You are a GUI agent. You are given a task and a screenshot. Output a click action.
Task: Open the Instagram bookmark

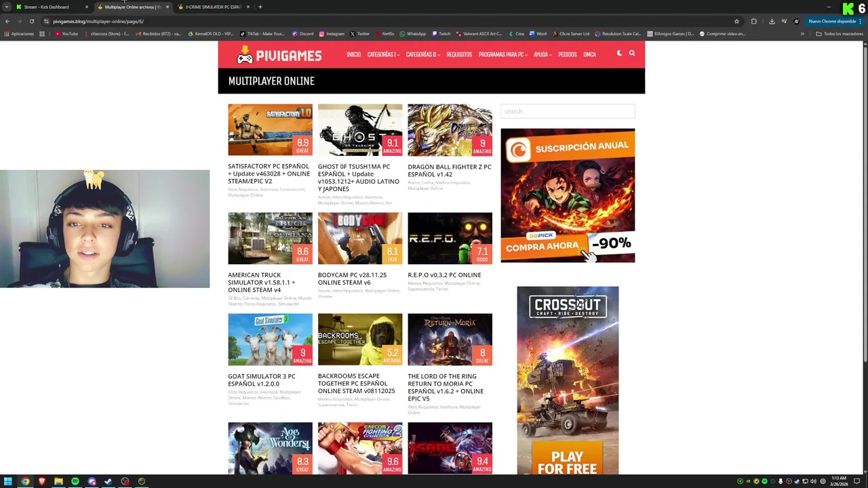[332, 33]
